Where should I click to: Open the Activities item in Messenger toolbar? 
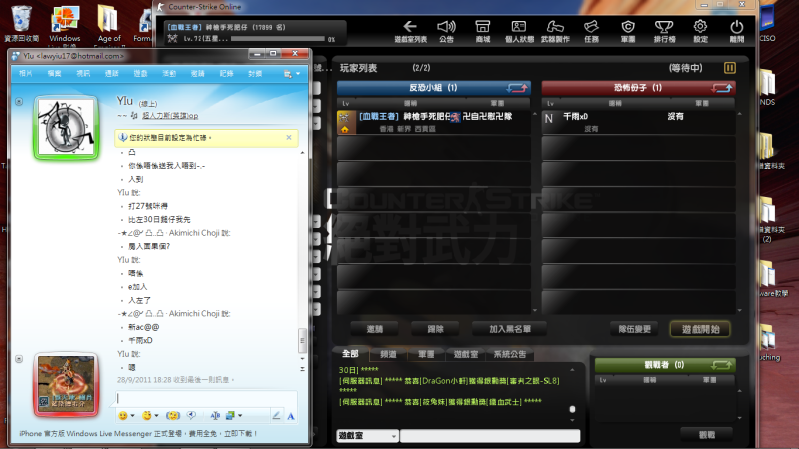pos(169,73)
